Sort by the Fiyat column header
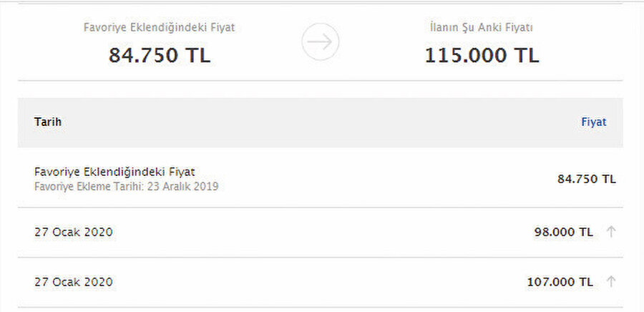 point(594,122)
